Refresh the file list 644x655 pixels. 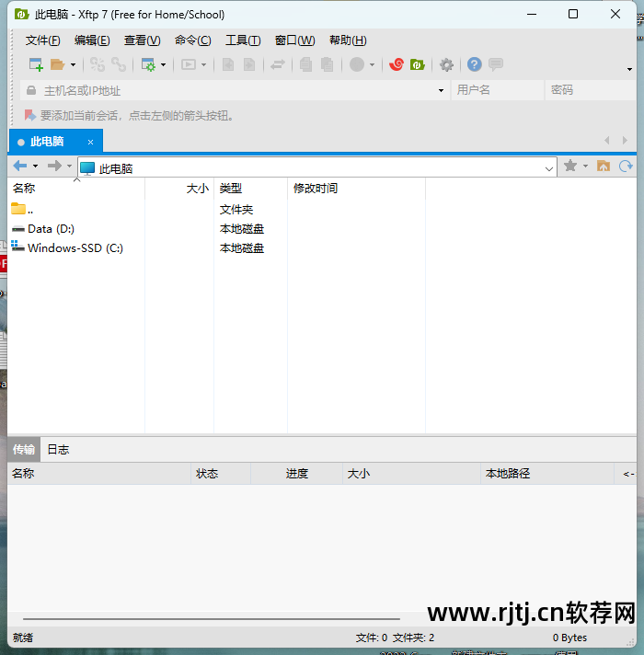click(x=626, y=167)
